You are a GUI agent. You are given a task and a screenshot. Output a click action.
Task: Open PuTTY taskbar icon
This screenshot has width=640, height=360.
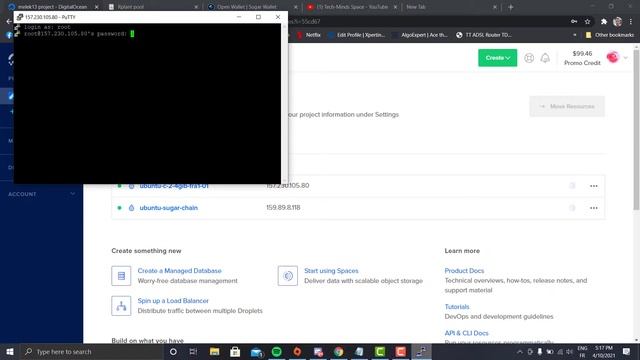[421, 351]
